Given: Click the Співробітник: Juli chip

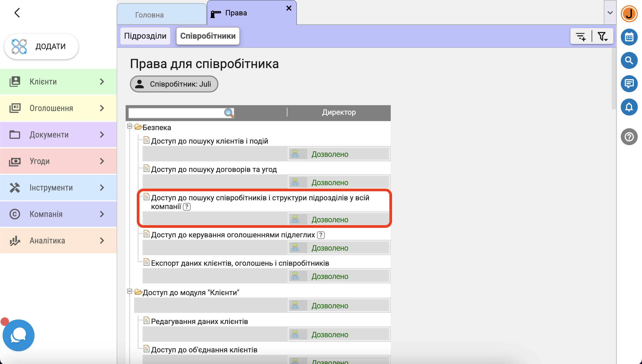Looking at the screenshot, I should (174, 84).
